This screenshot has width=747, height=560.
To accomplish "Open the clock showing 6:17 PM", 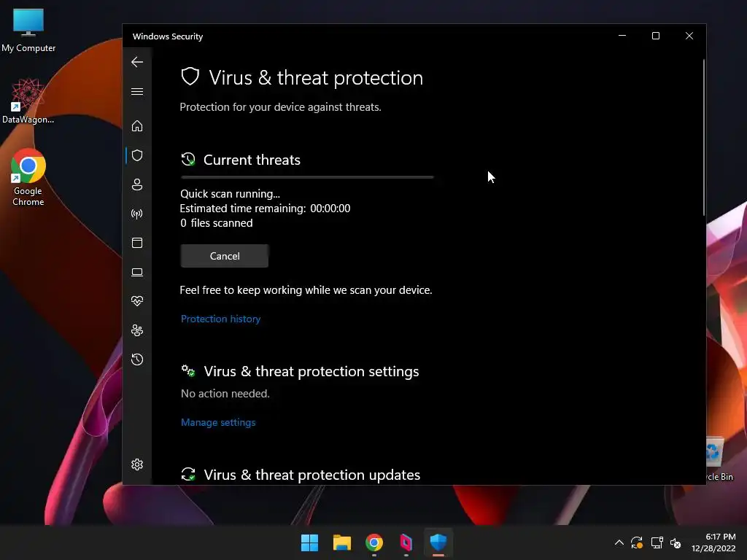I will click(713, 542).
